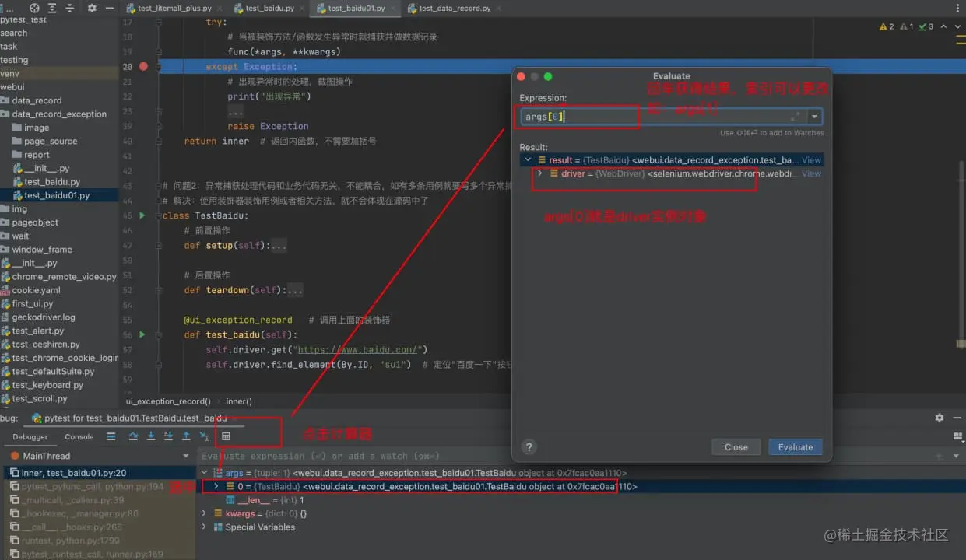Click warnings indicator showing 2
Screen dimensions: 966x560
tap(887, 26)
